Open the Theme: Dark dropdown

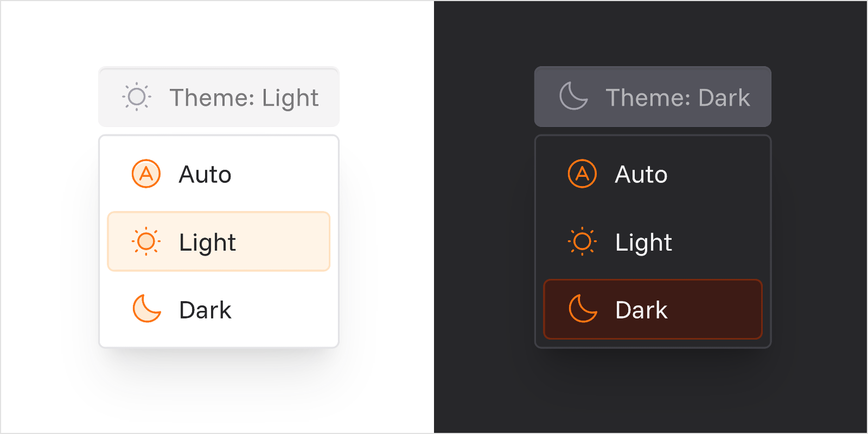coord(653,97)
